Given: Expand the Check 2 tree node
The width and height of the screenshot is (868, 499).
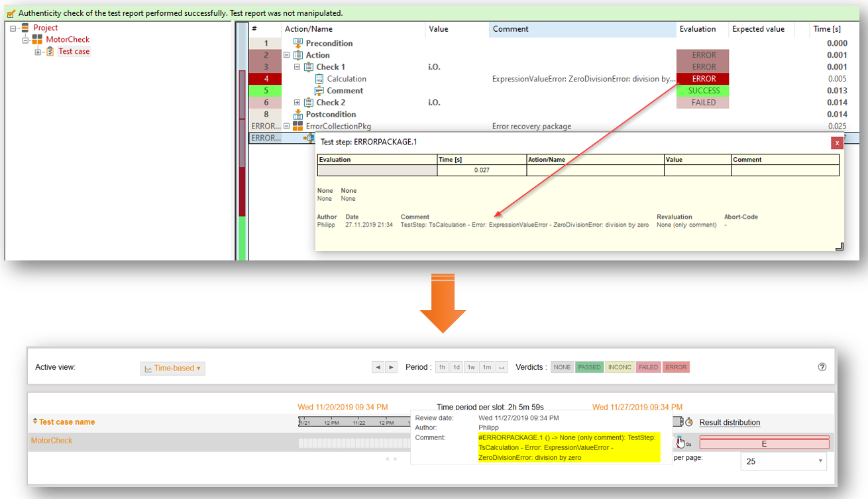Looking at the screenshot, I should 298,103.
